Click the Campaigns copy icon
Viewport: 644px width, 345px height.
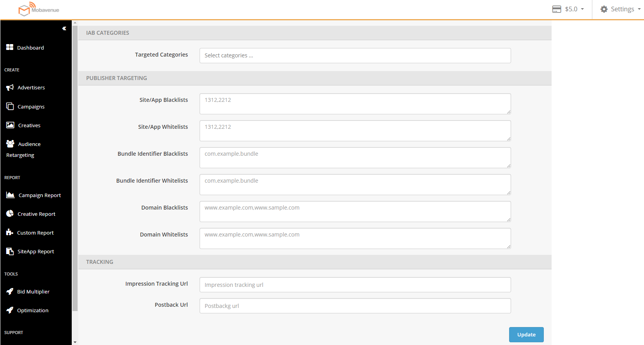(x=10, y=106)
